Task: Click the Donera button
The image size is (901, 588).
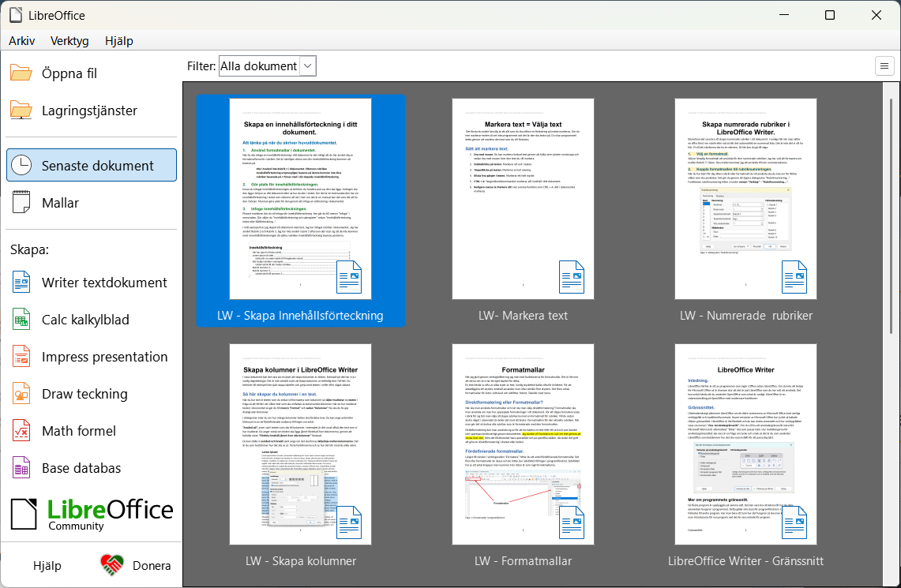Action: pyautogui.click(x=136, y=566)
